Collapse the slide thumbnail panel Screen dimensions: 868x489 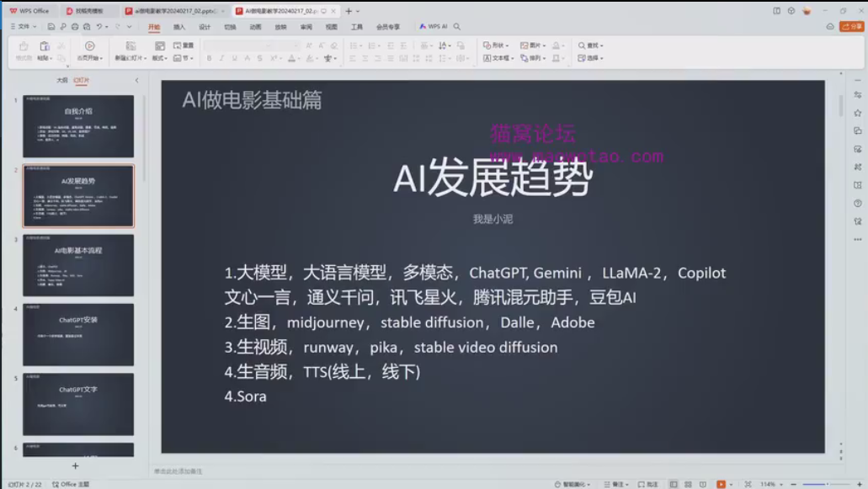point(136,80)
